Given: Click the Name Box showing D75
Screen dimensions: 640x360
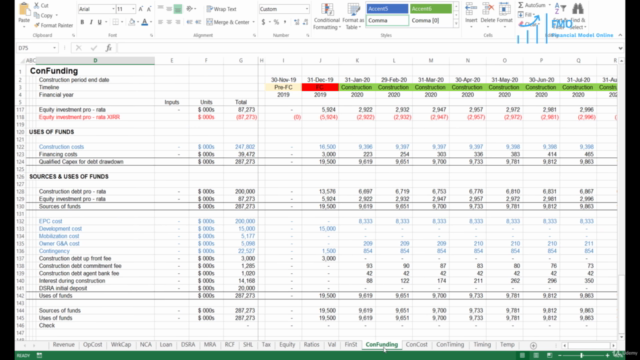Looking at the screenshot, I should point(37,48).
